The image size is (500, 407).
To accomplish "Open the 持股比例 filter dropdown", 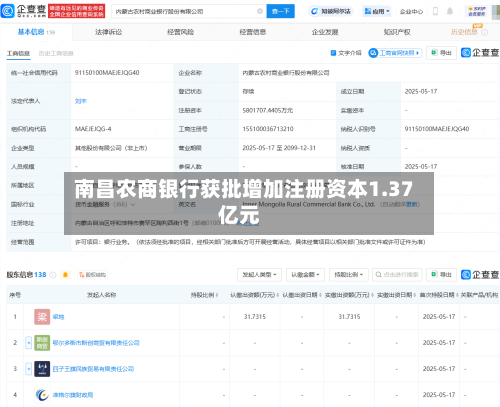I will click(349, 275).
